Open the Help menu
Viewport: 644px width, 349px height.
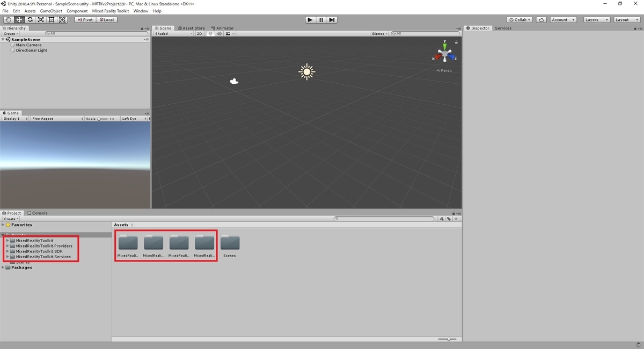click(x=157, y=11)
